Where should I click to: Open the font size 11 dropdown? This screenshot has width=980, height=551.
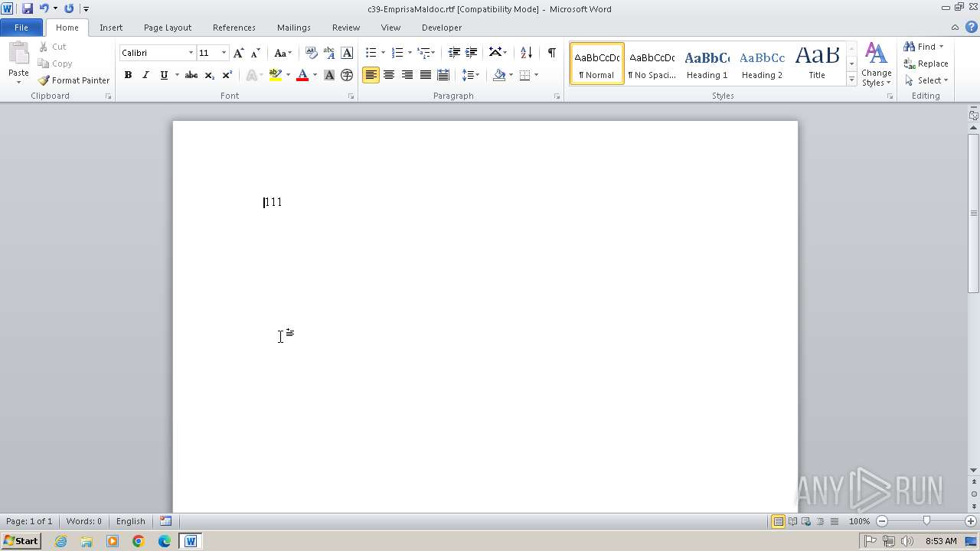tap(224, 53)
